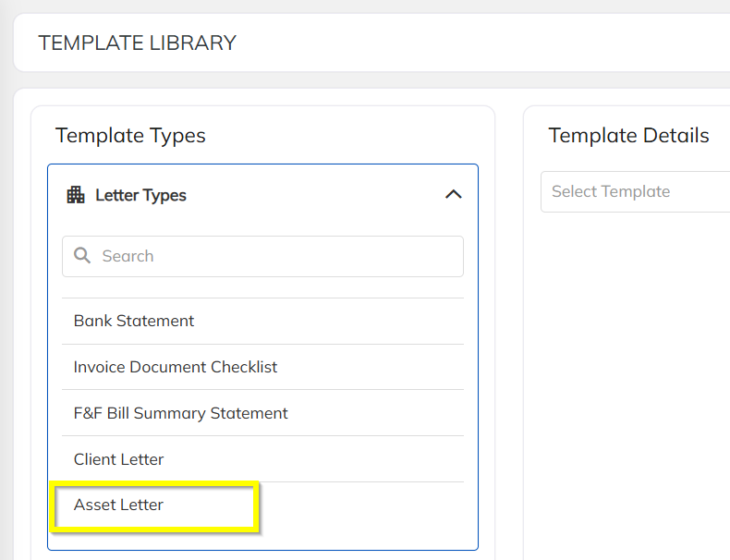Viewport: 730px width, 560px height.
Task: Click empty space between Letter Types label and chevron
Action: (x=314, y=195)
